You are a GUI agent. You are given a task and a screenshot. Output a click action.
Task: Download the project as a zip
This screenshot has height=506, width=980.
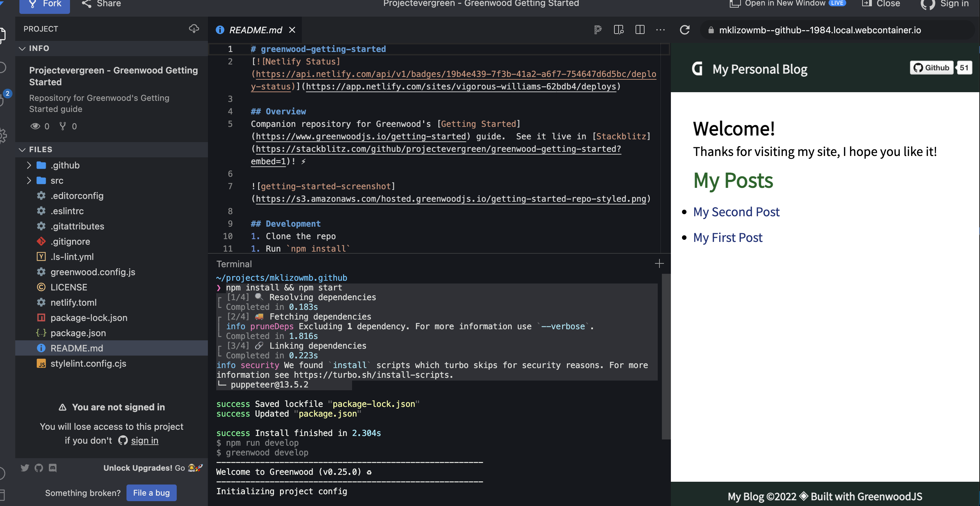(x=194, y=28)
